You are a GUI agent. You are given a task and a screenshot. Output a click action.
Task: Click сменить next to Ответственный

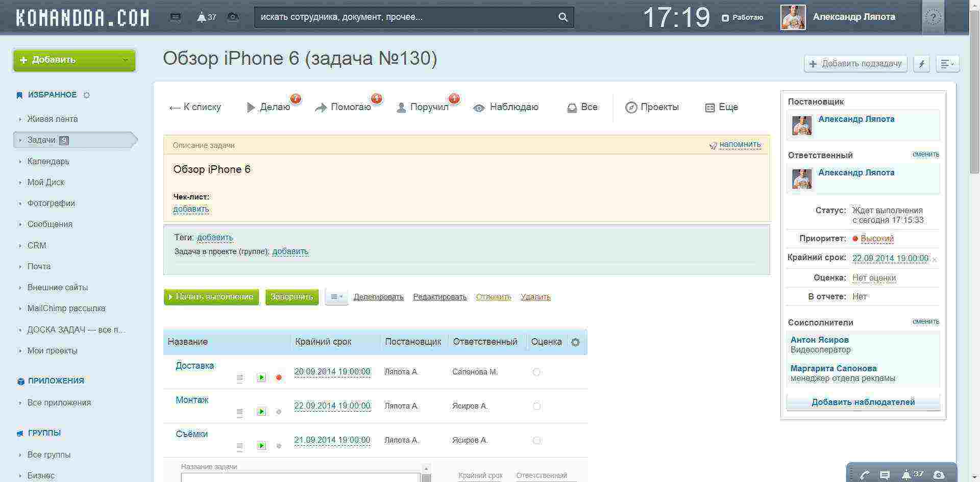click(925, 154)
